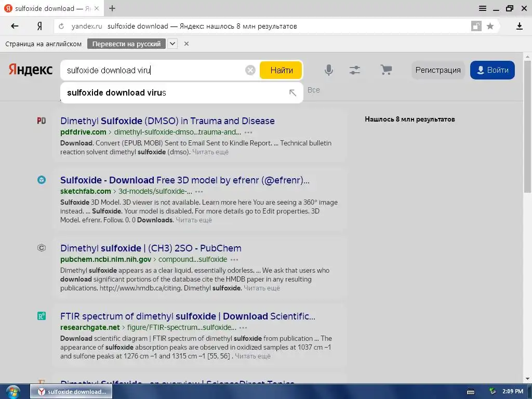
Task: Select the Yandex browser taskbar button
Action: 71,392
